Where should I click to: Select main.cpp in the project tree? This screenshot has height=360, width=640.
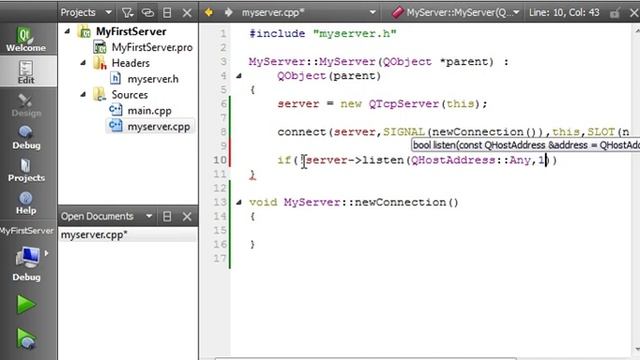[149, 111]
